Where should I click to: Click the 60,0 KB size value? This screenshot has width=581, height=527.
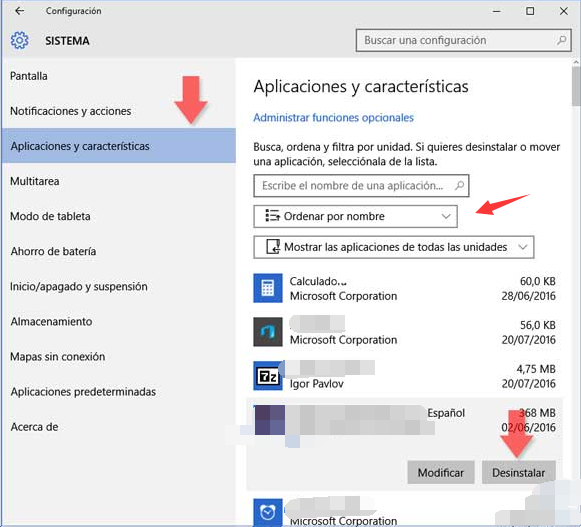tap(538, 281)
